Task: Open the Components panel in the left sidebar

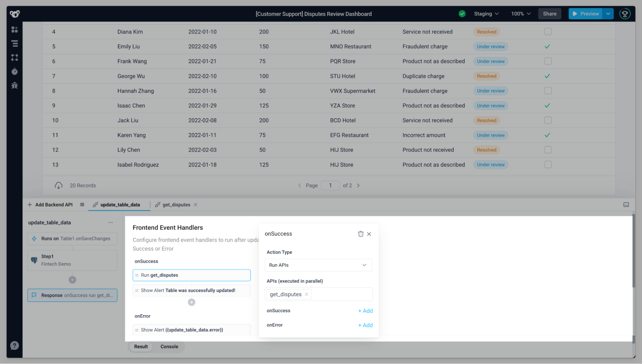Action: click(14, 29)
